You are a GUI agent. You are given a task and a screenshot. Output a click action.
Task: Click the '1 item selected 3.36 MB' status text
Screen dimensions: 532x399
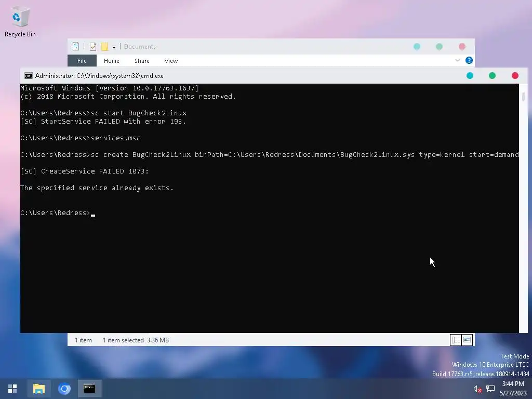click(136, 340)
